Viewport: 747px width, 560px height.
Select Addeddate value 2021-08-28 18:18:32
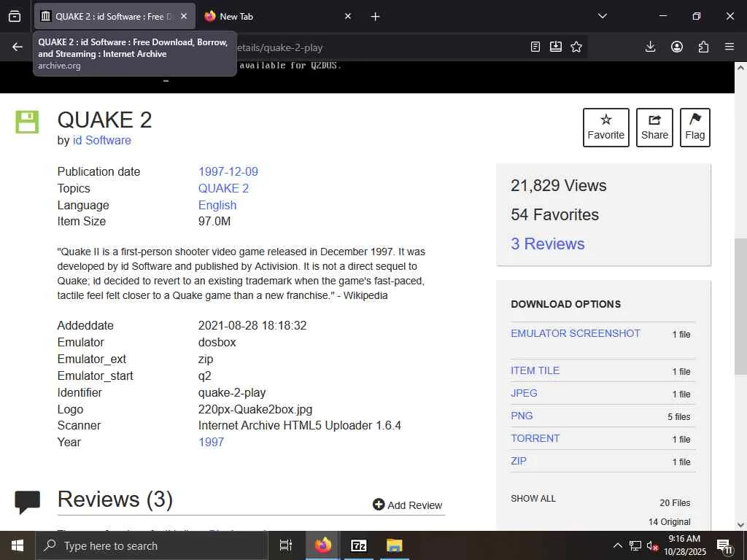(x=252, y=325)
